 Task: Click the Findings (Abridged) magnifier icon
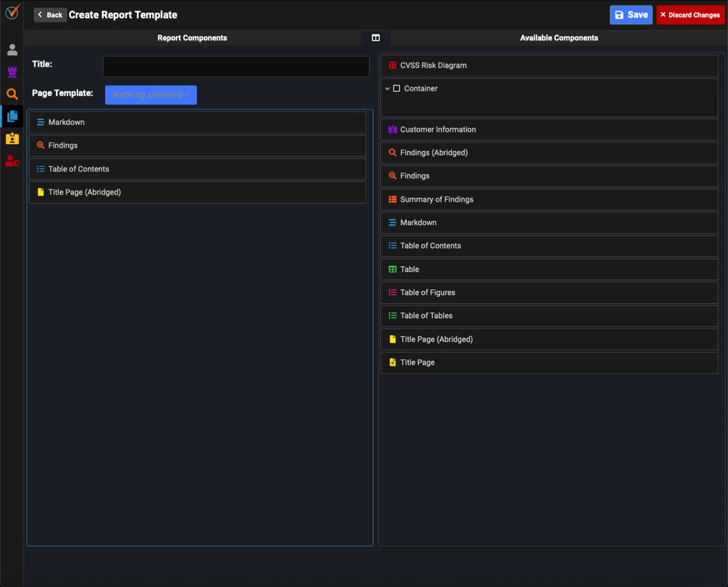tap(393, 153)
